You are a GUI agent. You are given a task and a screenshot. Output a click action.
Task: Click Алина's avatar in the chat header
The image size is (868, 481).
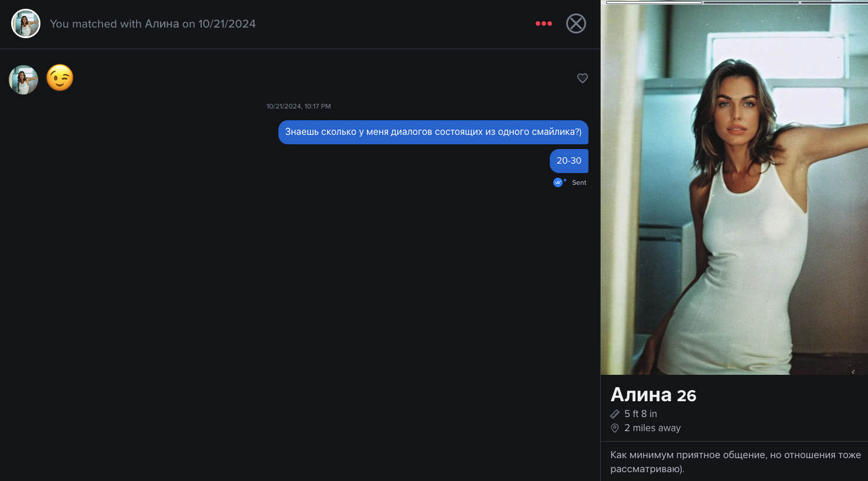click(x=26, y=23)
